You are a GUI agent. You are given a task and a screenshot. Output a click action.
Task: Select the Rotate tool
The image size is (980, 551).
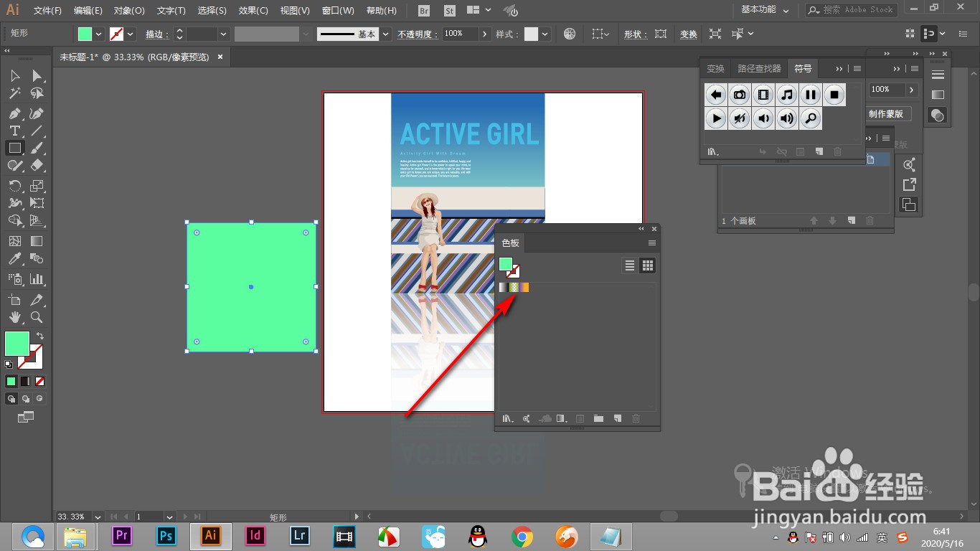(14, 186)
